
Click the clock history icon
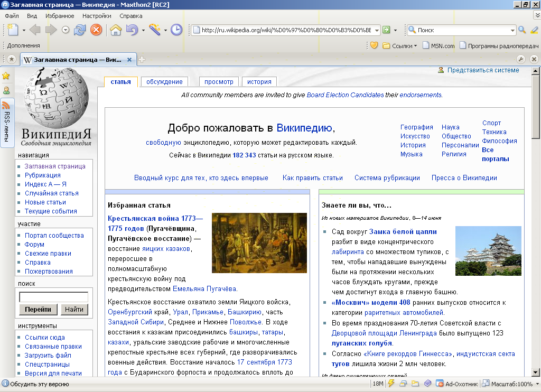coord(176,30)
